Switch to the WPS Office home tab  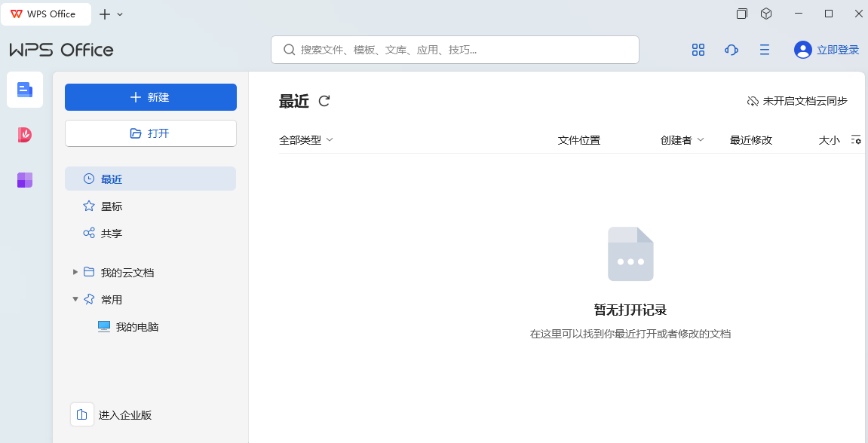[46, 14]
